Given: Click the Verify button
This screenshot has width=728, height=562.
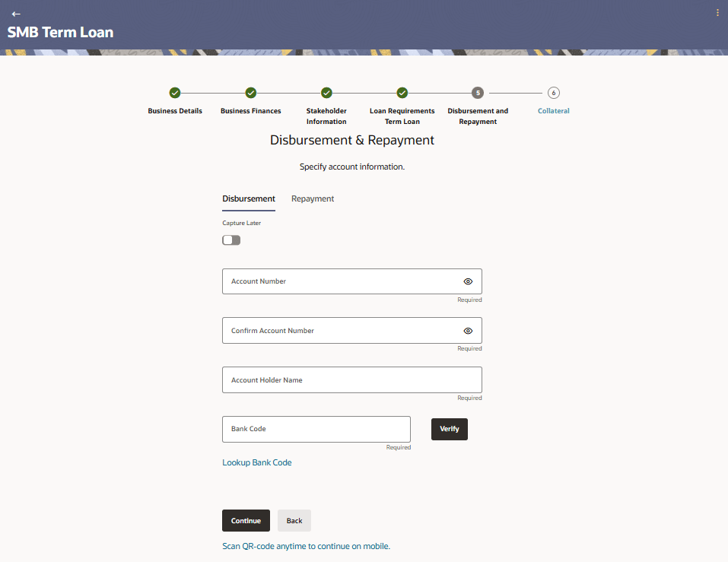Looking at the screenshot, I should (x=450, y=429).
